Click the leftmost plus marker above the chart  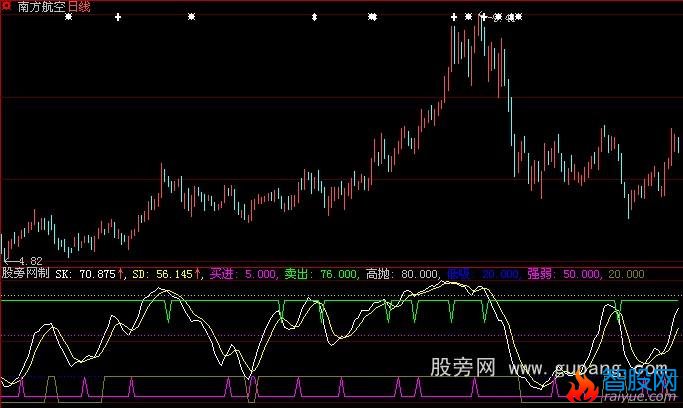(118, 17)
